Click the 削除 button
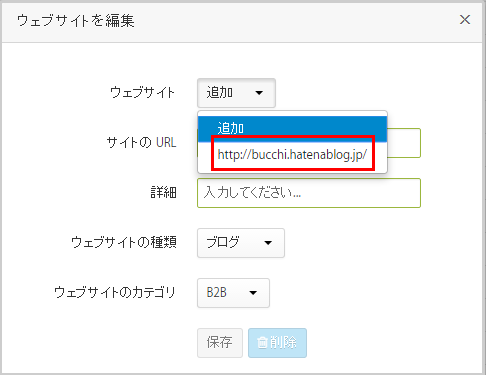This screenshot has width=486, height=375. 277,343
